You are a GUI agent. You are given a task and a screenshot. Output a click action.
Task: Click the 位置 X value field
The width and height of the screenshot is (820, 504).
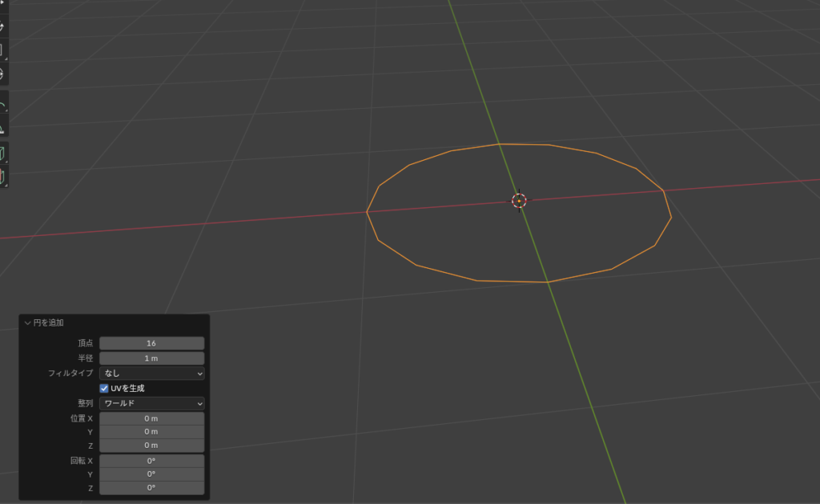[x=151, y=418]
